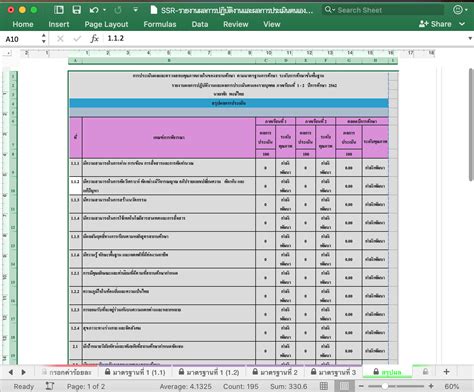This screenshot has width=474, height=392.
Task: Click the Name Box stepper arrows
Action: 44,39
